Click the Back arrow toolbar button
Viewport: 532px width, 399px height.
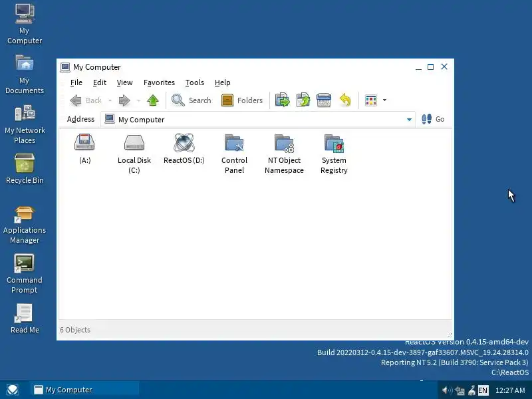pos(86,100)
